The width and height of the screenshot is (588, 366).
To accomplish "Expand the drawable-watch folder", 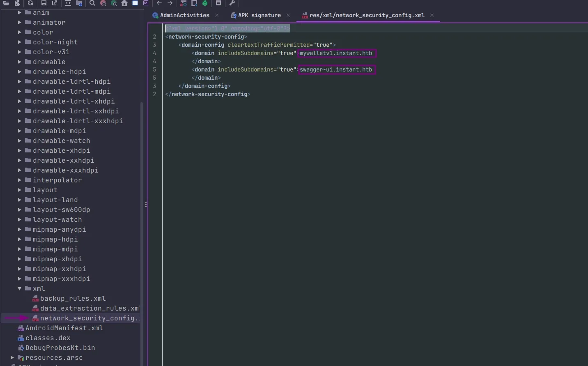I will pos(19,140).
